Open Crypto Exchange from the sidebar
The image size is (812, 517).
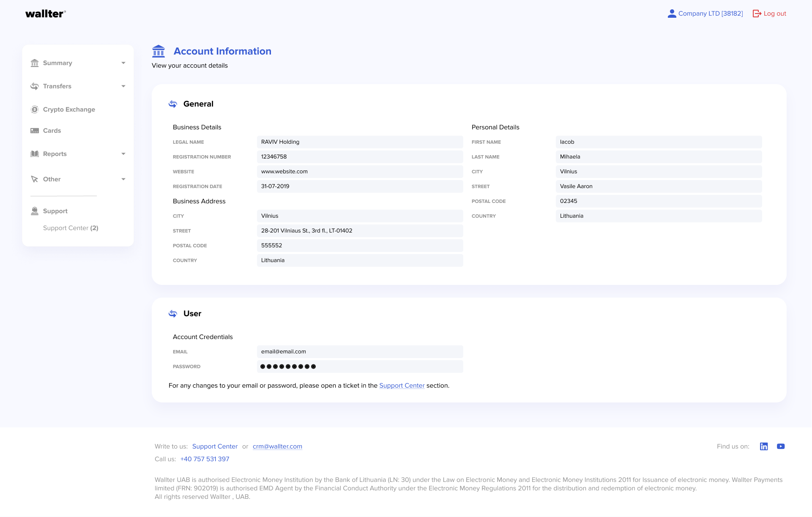point(35,109)
